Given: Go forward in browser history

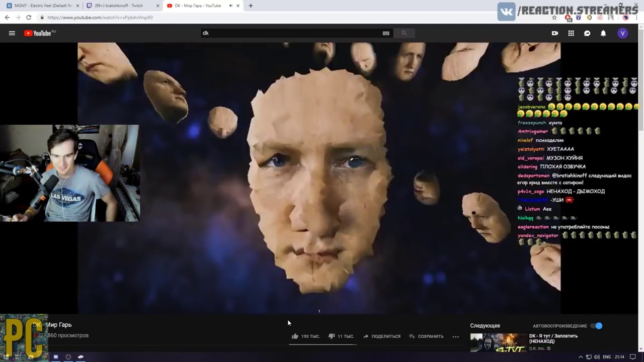Looking at the screenshot, I should (18, 17).
